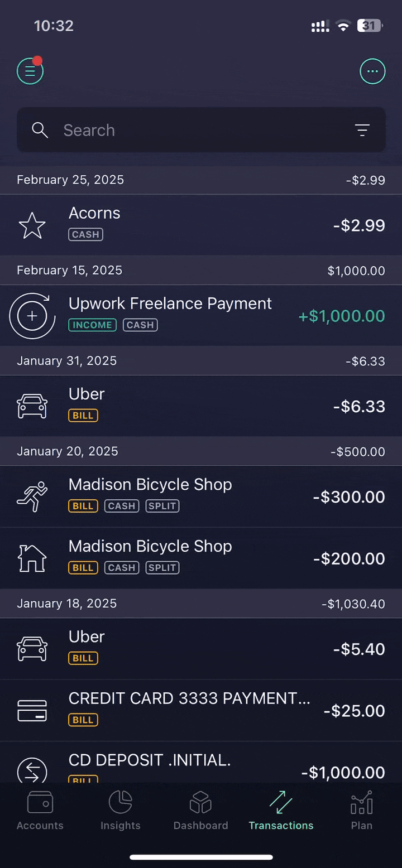Image resolution: width=402 pixels, height=868 pixels.
Task: Switch to the Insights tab
Action: (121, 811)
